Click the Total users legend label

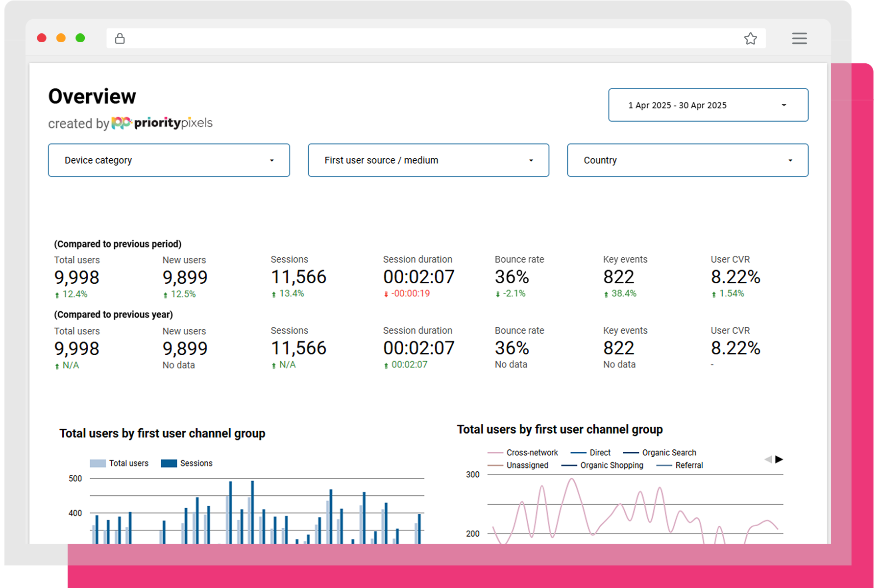(128, 464)
